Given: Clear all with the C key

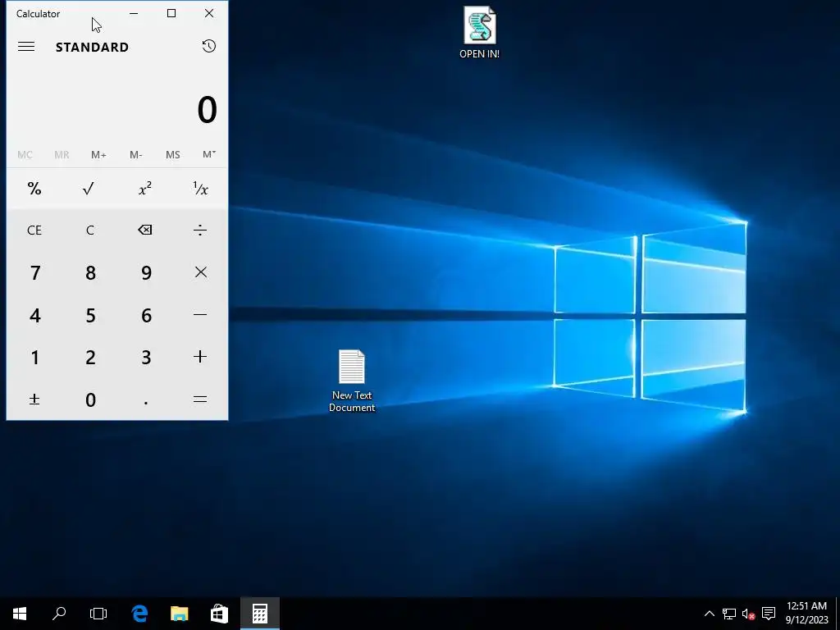Looking at the screenshot, I should coord(89,230).
